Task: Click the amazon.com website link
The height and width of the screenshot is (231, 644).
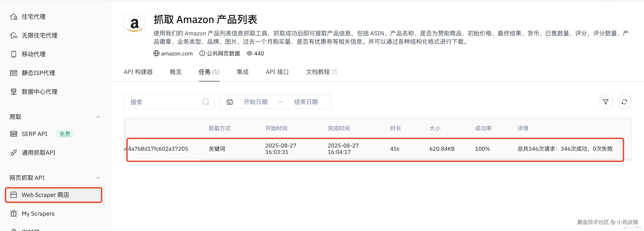Action: point(176,53)
